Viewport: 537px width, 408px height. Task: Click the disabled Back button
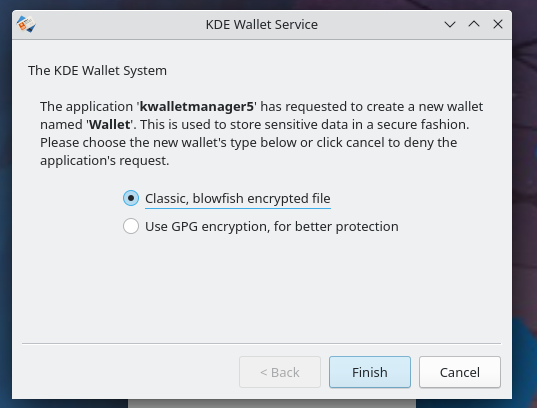[x=280, y=372]
